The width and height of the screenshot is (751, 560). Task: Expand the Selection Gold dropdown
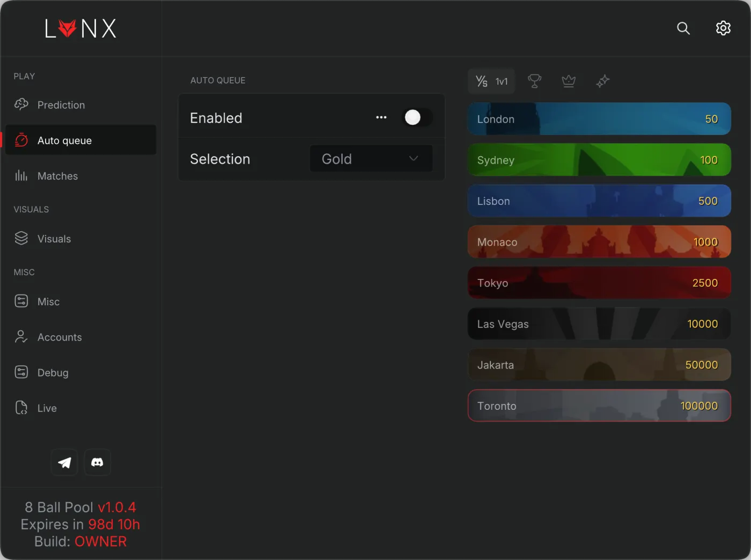(x=371, y=158)
